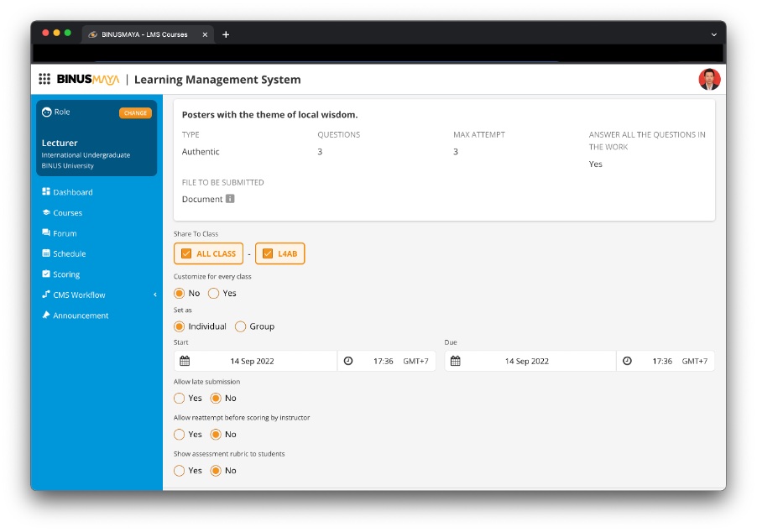The width and height of the screenshot is (757, 532).
Task: Click the Due time field showing 17:36
Action: [x=661, y=360]
